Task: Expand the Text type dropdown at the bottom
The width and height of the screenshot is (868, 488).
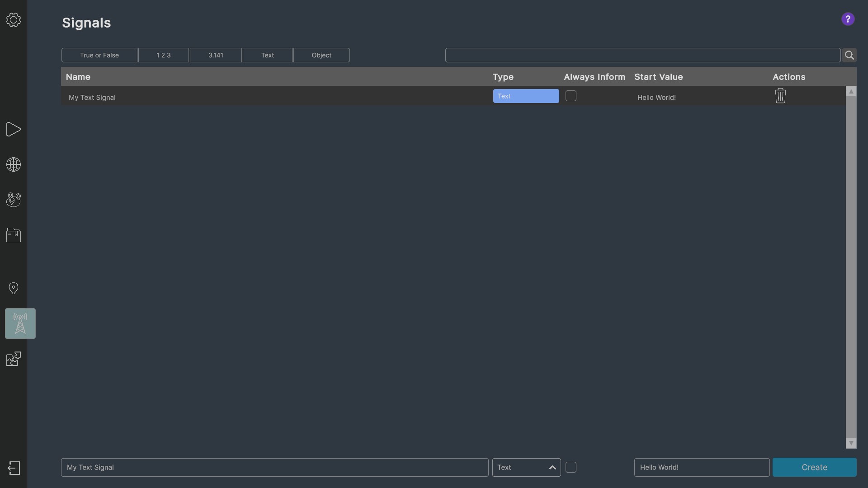Action: (x=527, y=468)
